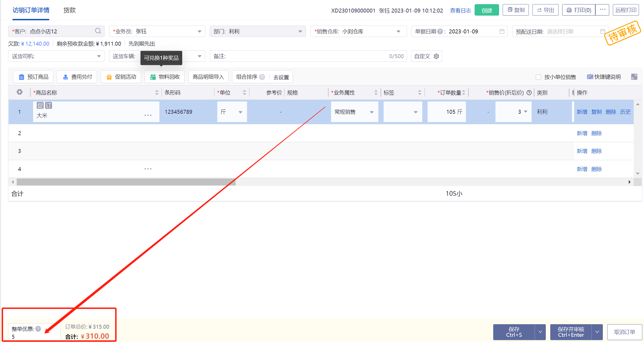
Task: Sort by 业务属性 column arrows
Action: pyautogui.click(x=376, y=93)
